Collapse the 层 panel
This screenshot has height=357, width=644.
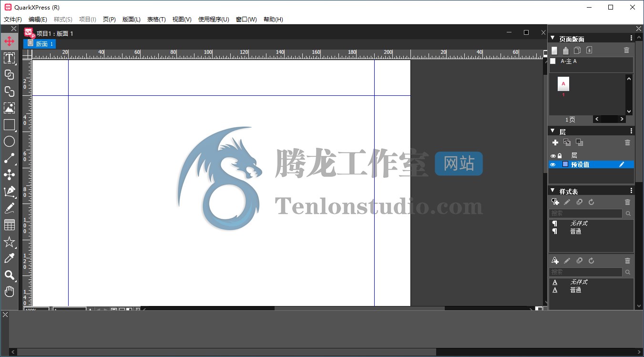(x=552, y=131)
